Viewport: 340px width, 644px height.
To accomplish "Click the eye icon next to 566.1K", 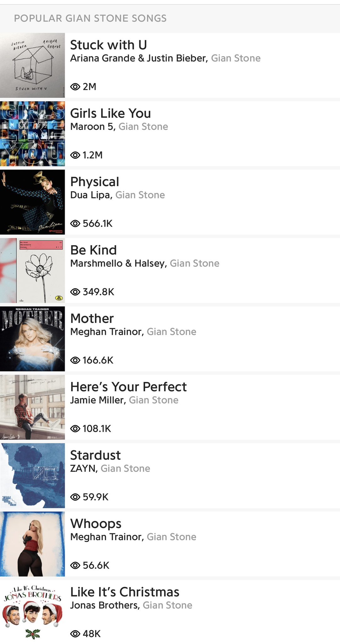I will (75, 224).
